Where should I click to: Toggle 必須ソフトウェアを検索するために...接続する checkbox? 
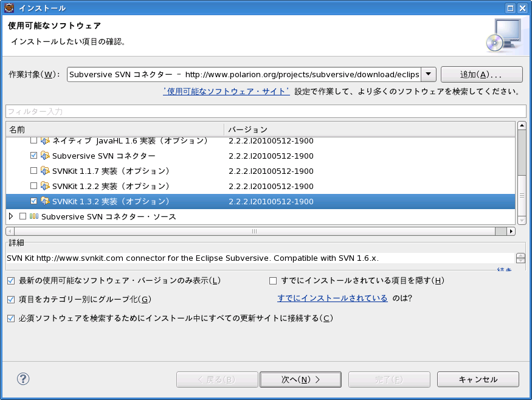click(x=11, y=318)
